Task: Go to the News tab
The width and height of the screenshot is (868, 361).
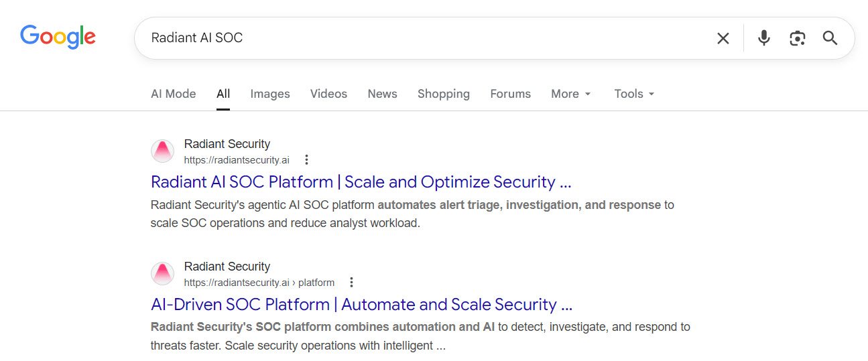Action: pos(382,94)
